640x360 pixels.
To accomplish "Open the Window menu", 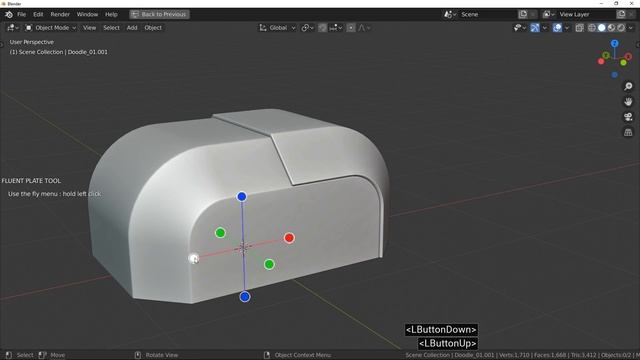I will pos(87,14).
